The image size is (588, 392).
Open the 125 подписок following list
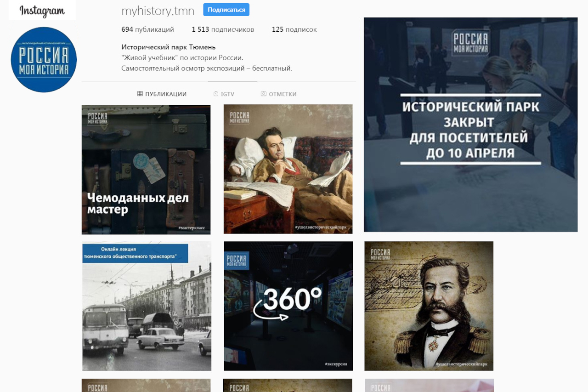294,29
